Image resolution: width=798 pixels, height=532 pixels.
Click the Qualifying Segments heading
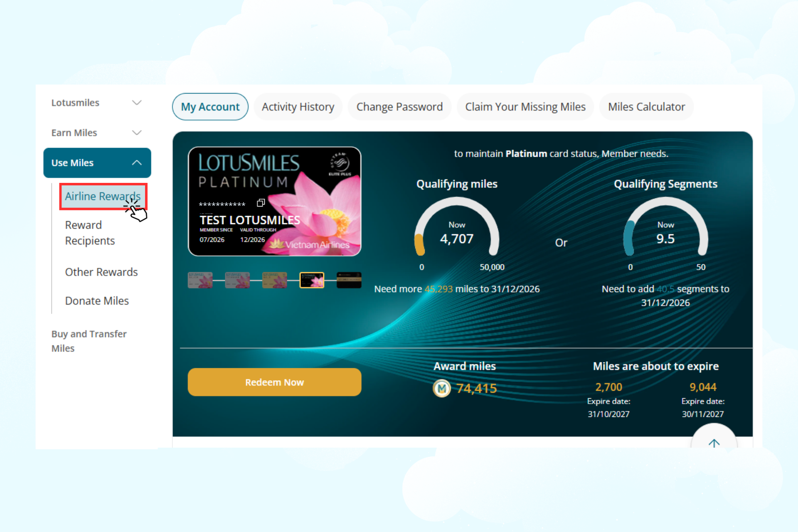665,184
